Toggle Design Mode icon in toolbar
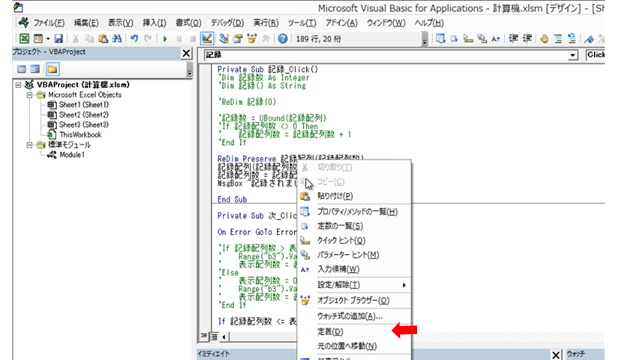The image size is (640, 360). pos(207,39)
